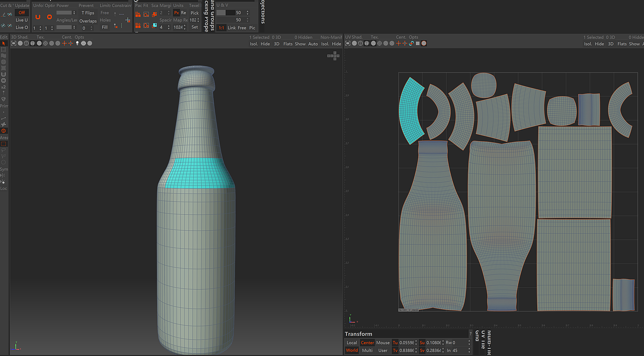Click cyan P scale icon in pack panel
Screen dimensions: 644x356
point(154,25)
